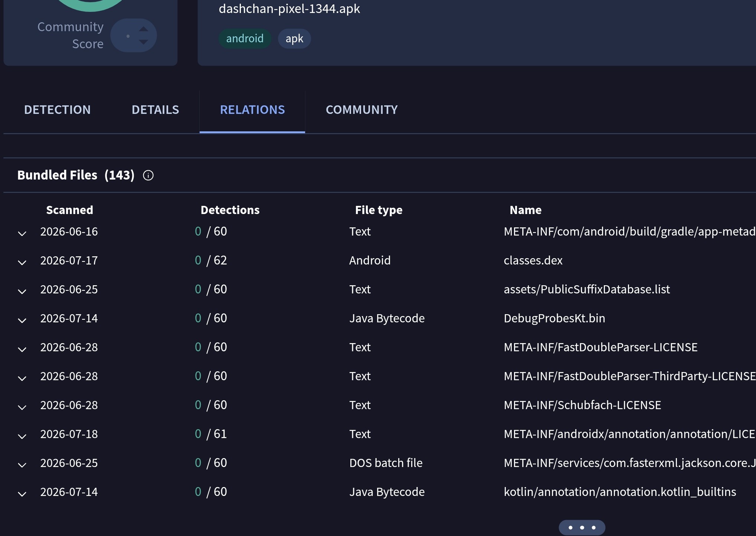Expand the classes.dex row
Image resolution: width=756 pixels, height=536 pixels.
point(22,262)
